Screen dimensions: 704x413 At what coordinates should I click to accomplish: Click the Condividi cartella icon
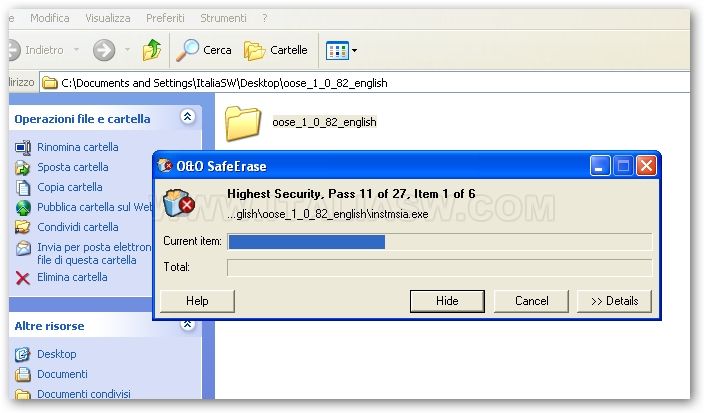click(22, 227)
